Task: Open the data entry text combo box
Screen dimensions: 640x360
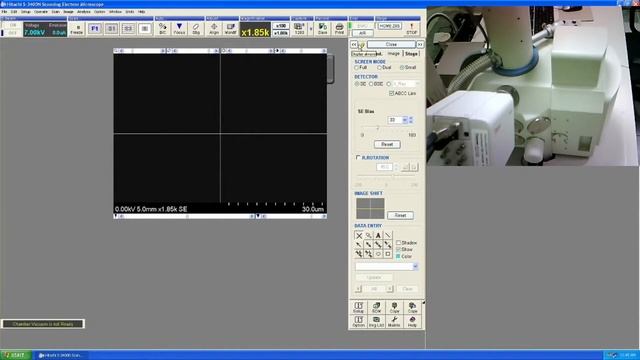Action: (387, 267)
